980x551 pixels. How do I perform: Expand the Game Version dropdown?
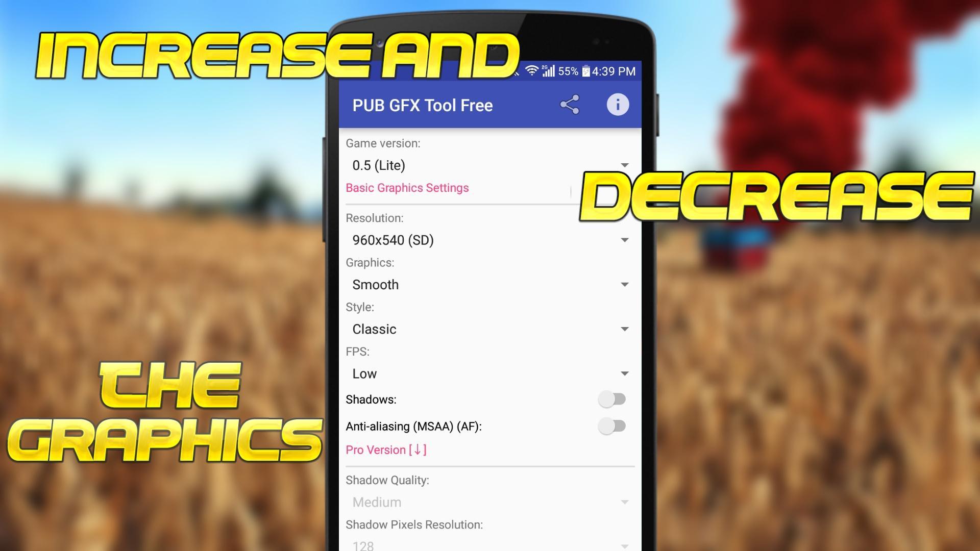click(489, 165)
